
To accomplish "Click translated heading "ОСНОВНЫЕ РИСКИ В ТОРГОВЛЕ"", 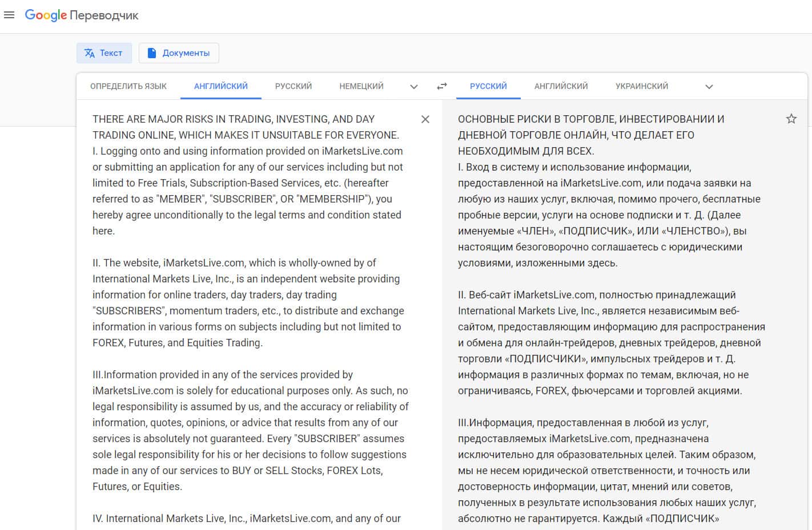I will point(591,135).
